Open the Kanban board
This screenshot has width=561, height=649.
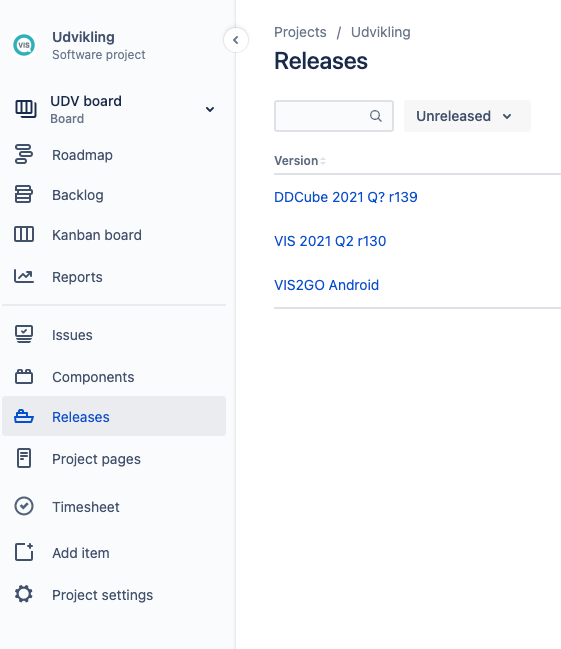(114, 235)
